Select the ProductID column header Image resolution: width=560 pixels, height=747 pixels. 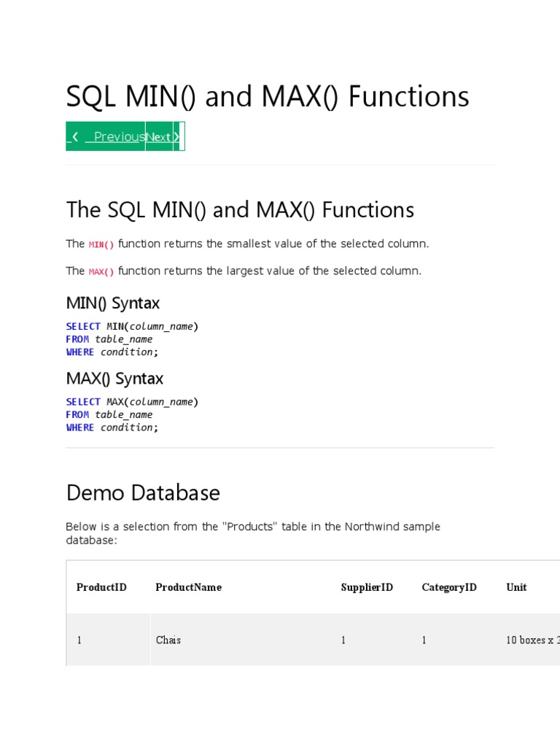(x=101, y=587)
